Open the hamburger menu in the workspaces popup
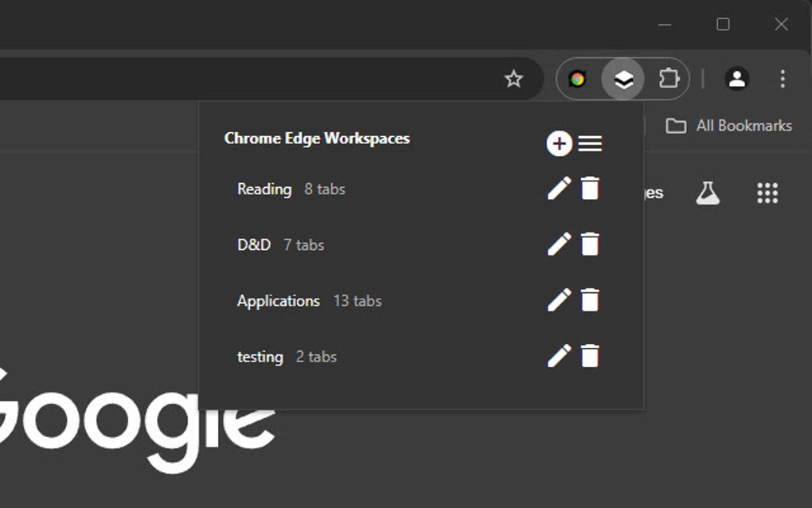Image resolution: width=812 pixels, height=508 pixels. pos(590,144)
